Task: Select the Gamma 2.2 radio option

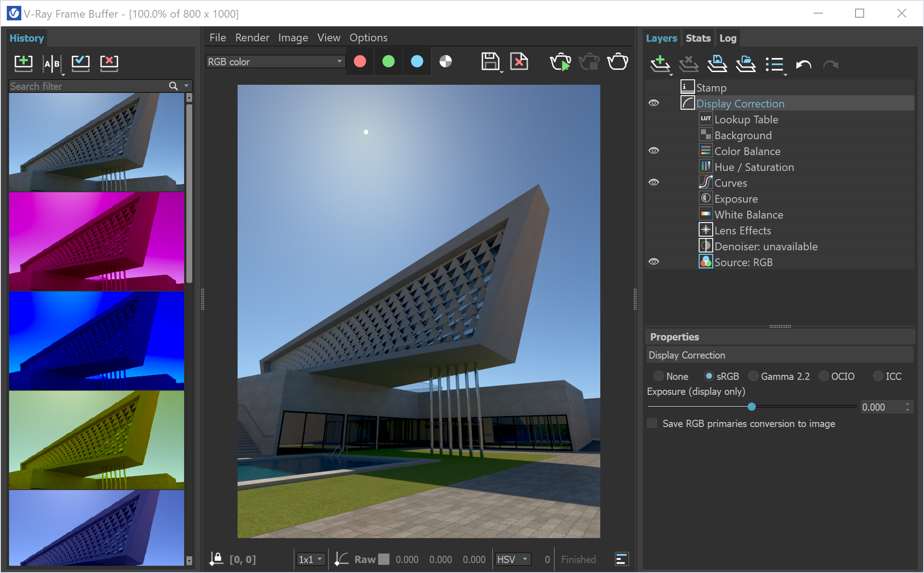Action: point(754,376)
